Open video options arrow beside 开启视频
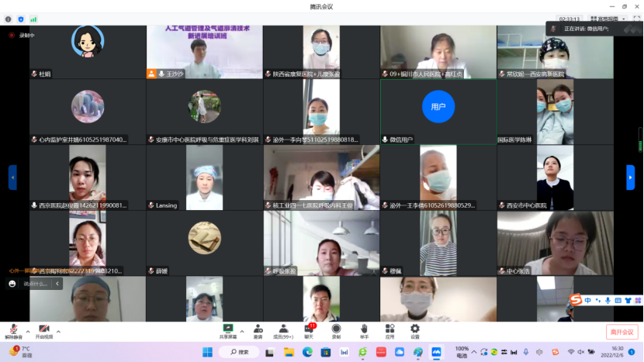The width and height of the screenshot is (644, 362). pos(58,332)
